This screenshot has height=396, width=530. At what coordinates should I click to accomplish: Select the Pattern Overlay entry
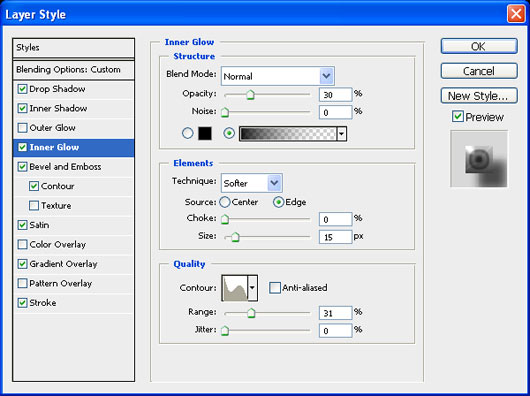click(61, 283)
